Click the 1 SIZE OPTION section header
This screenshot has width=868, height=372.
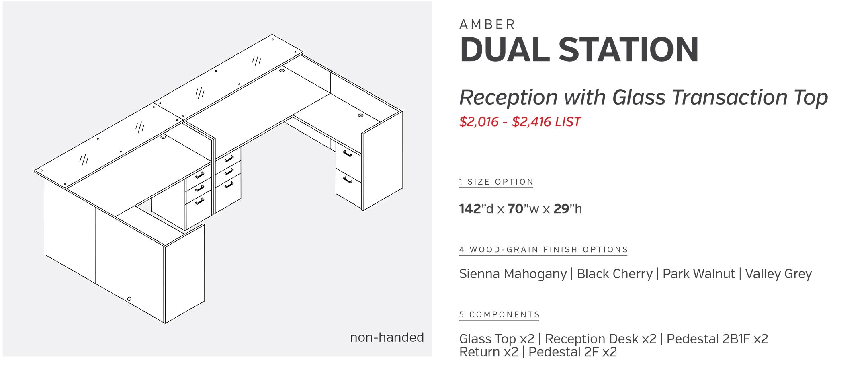pos(496,182)
